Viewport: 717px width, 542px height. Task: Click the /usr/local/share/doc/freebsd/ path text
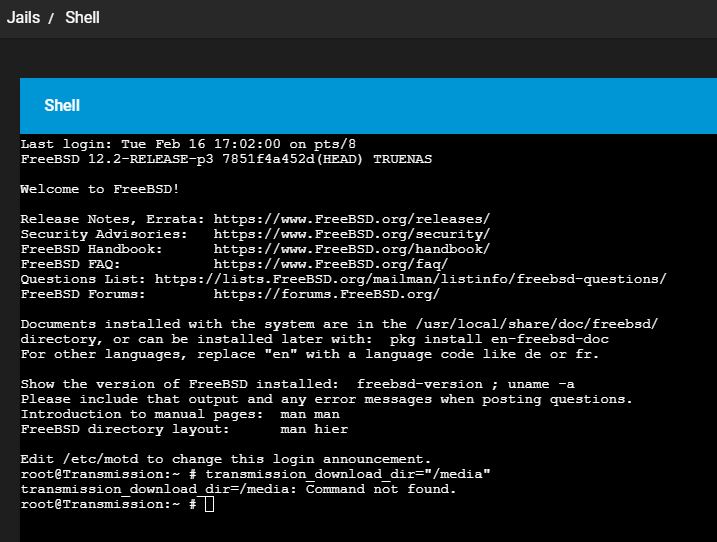point(537,324)
